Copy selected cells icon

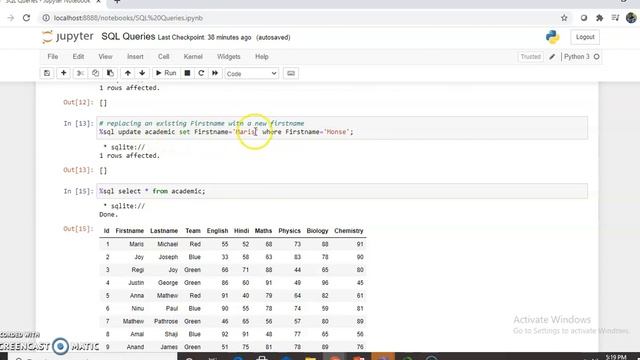click(95, 73)
